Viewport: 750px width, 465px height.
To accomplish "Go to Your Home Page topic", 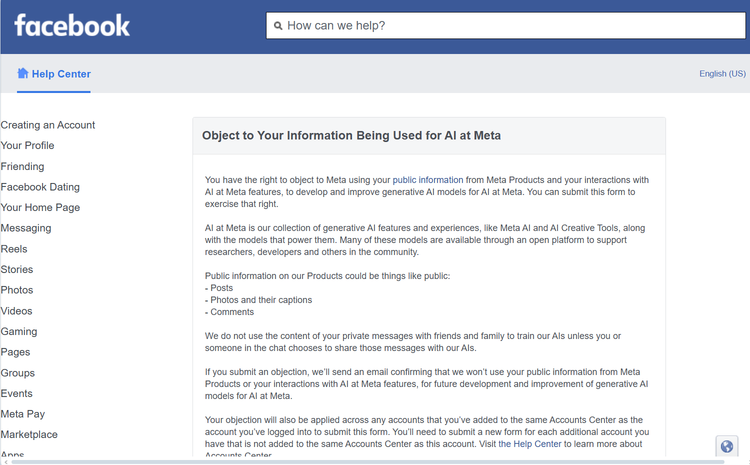I will (40, 208).
